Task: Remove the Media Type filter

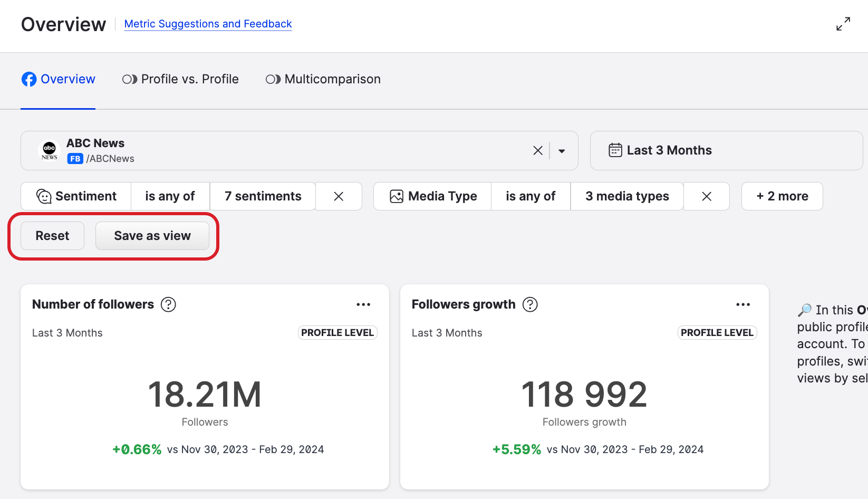Action: (707, 196)
